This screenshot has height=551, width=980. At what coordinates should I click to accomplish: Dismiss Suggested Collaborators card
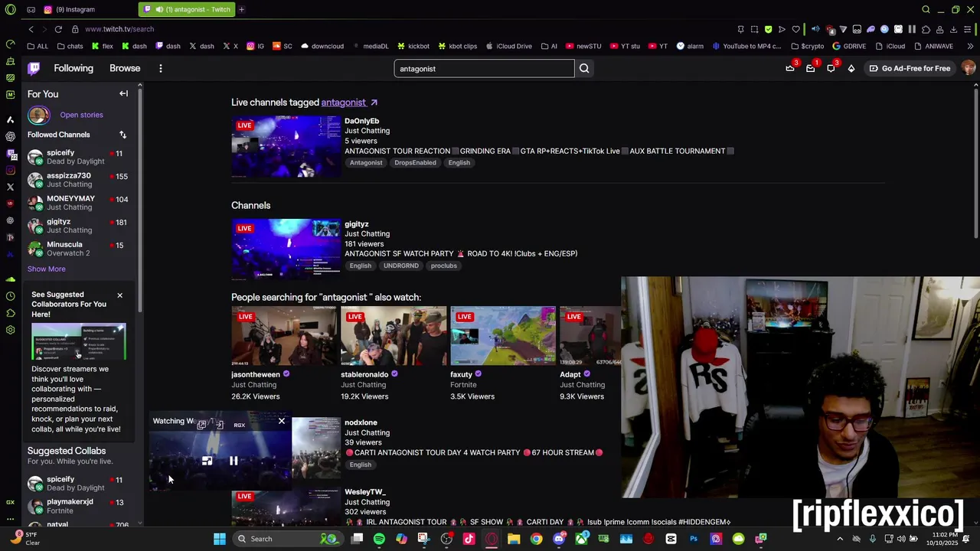(x=119, y=295)
